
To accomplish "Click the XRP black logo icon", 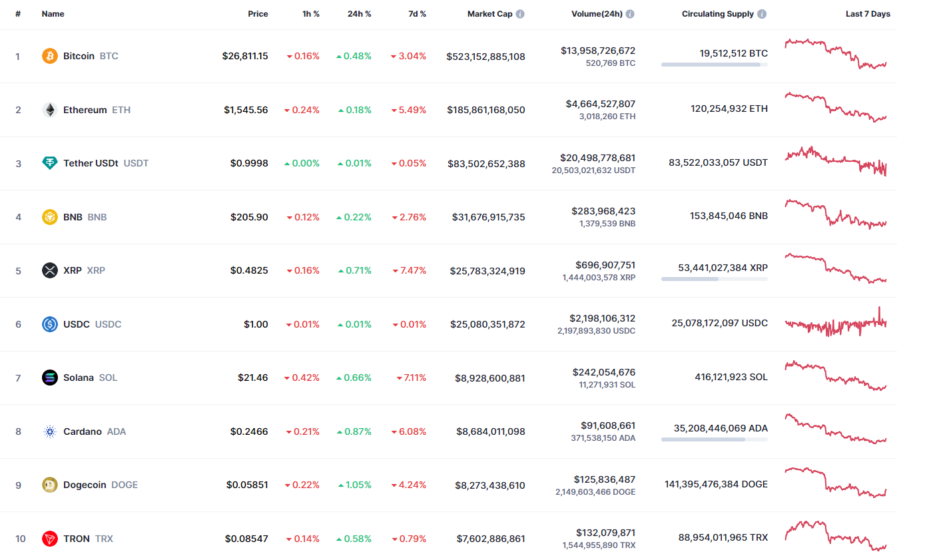I will click(50, 270).
